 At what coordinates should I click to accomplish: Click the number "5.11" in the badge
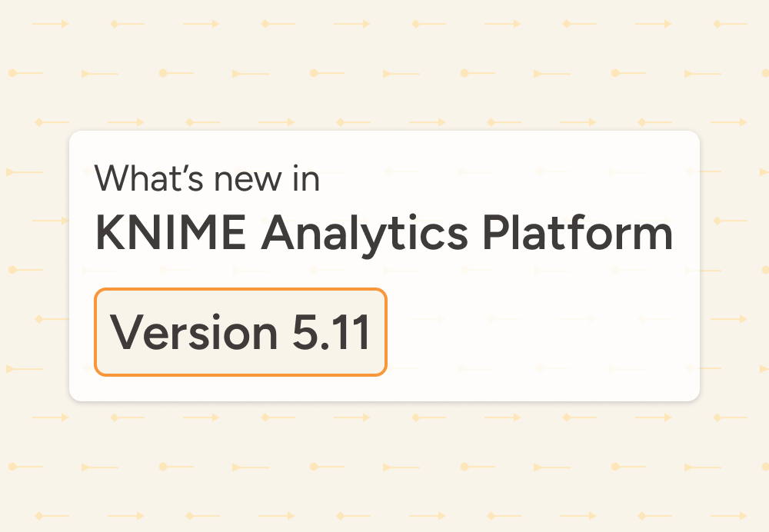pos(331,333)
